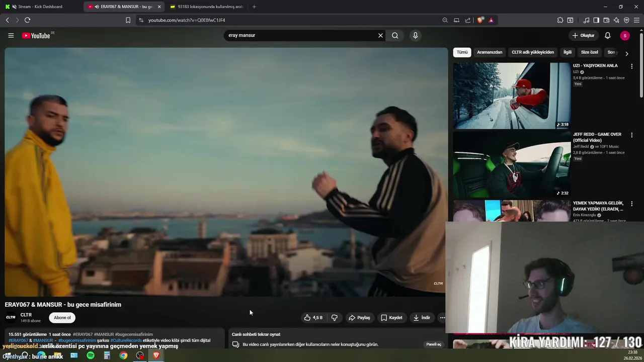Dislike the video with thumbs-down
Screen dimensions: 644x362
(x=334, y=318)
